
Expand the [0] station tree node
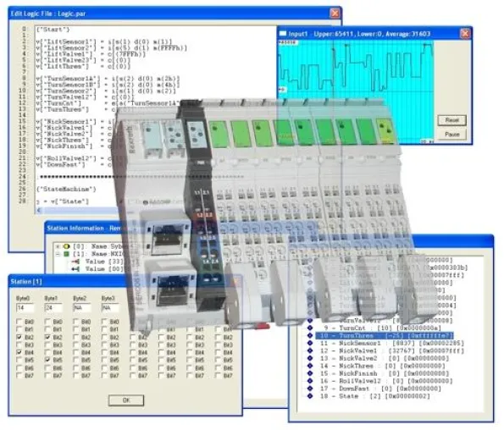click(x=58, y=246)
